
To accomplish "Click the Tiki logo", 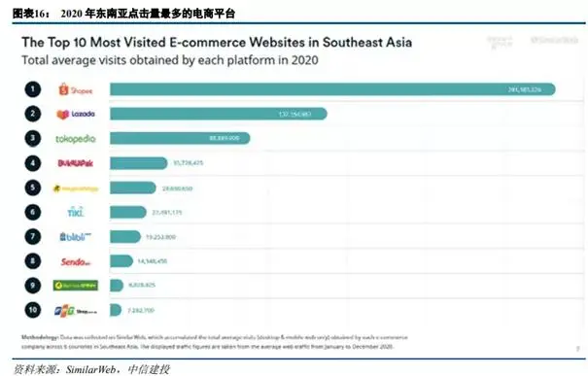I will click(x=76, y=212).
